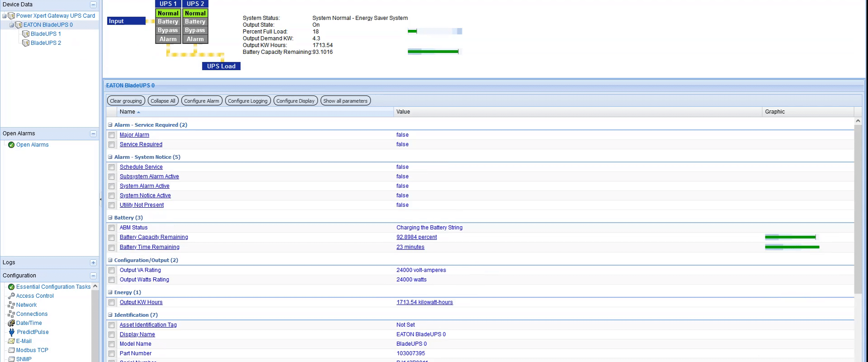Click the Essential Configuration Tasks check icon
Screen dimensions: 868x362
click(x=11, y=287)
